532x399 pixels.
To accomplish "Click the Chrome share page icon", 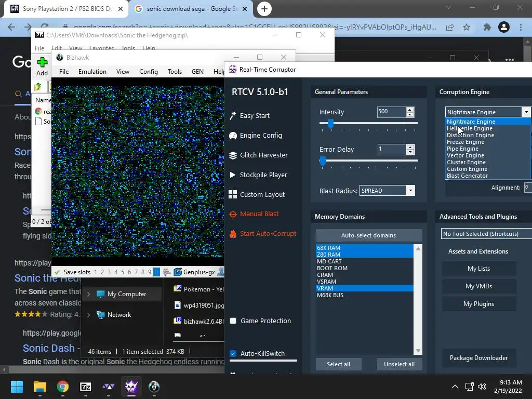I will pyautogui.click(x=450, y=27).
